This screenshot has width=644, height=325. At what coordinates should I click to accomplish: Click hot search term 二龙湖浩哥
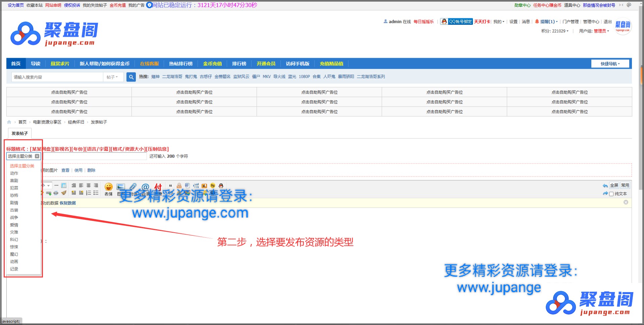172,77
